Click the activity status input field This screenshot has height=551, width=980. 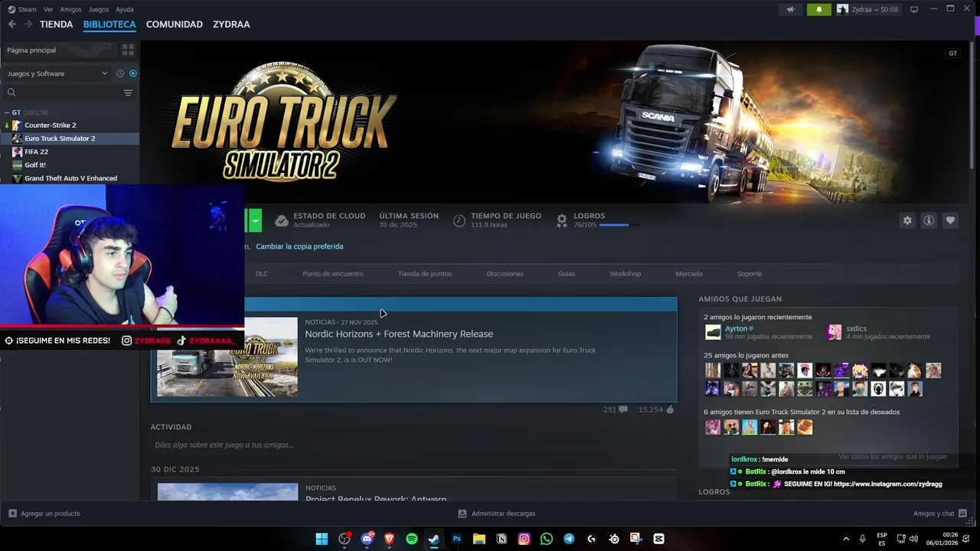pyautogui.click(x=413, y=445)
